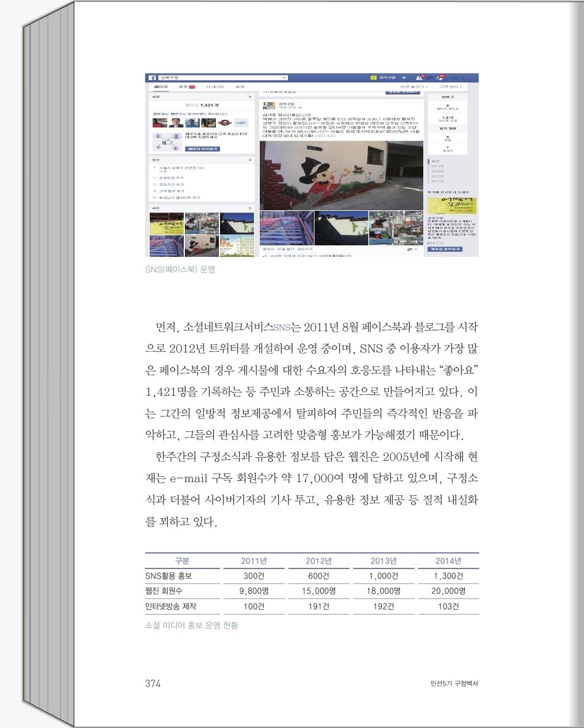This screenshot has width=584, height=728.
Task: Click the 2014년 table column header
Action: pyautogui.click(x=448, y=560)
